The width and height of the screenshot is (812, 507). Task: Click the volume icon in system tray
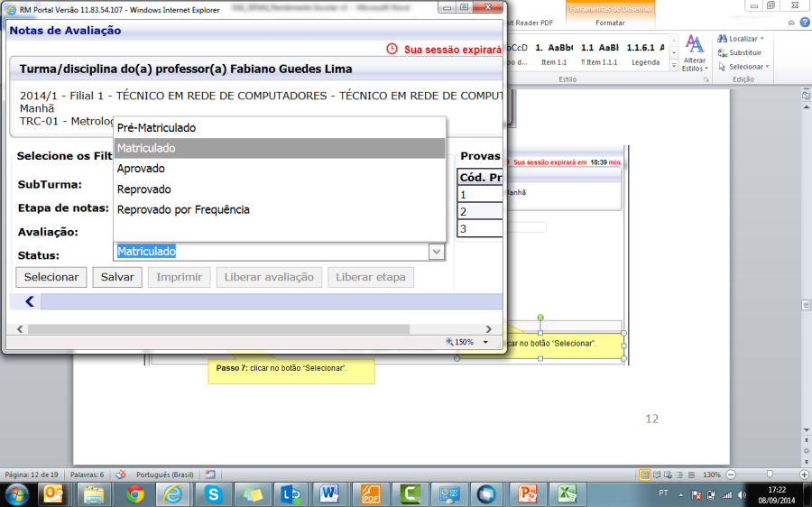click(x=742, y=494)
